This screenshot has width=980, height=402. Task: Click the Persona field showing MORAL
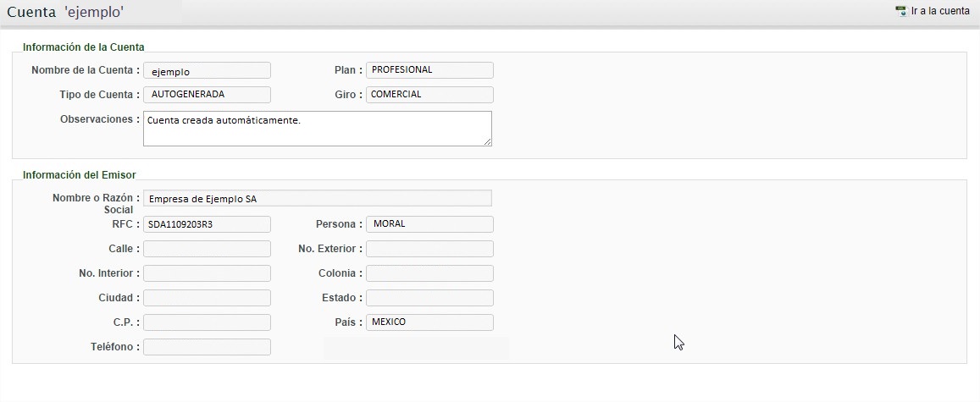429,224
